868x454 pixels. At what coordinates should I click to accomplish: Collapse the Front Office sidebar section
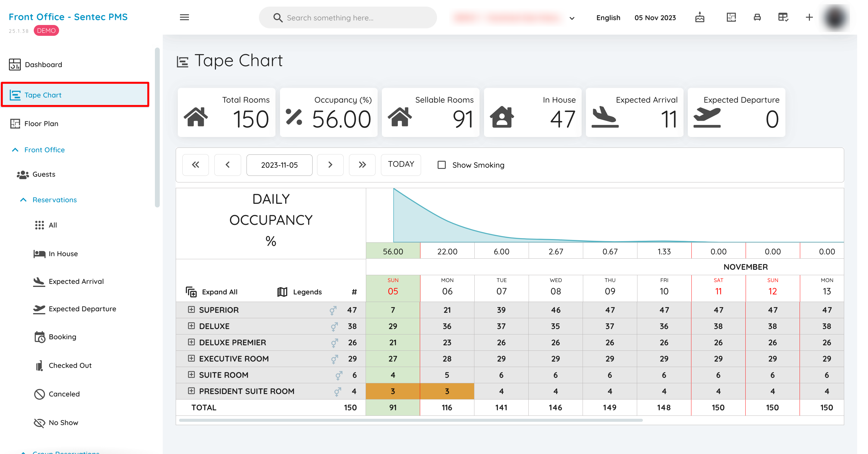tap(15, 150)
